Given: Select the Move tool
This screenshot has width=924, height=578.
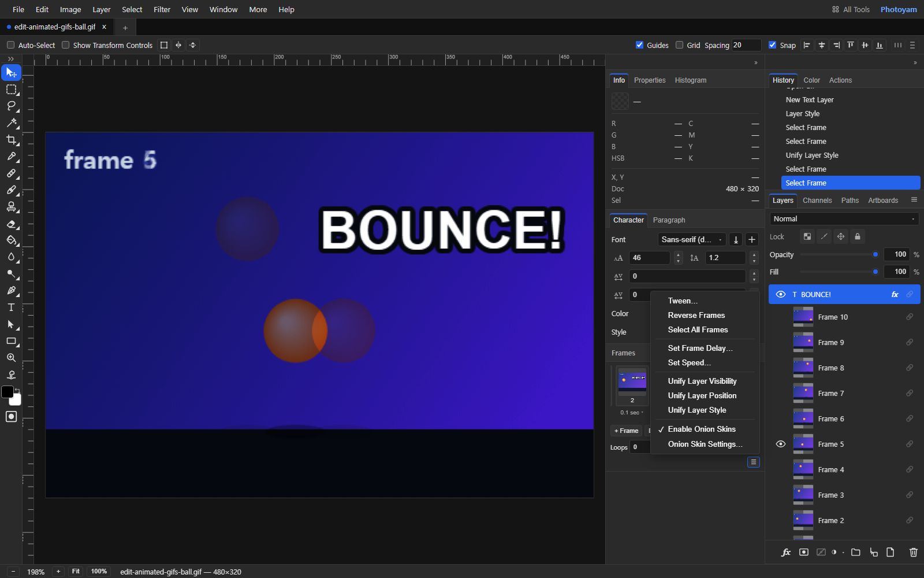Looking at the screenshot, I should tap(11, 72).
